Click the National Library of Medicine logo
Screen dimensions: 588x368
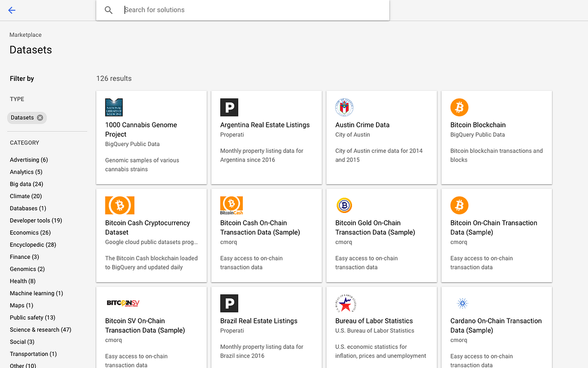[x=114, y=107]
